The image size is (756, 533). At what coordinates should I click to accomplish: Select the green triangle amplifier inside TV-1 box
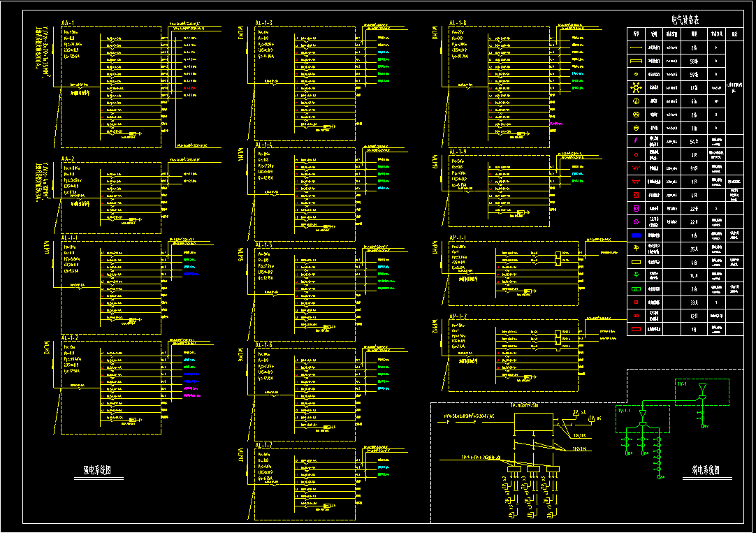[703, 387]
